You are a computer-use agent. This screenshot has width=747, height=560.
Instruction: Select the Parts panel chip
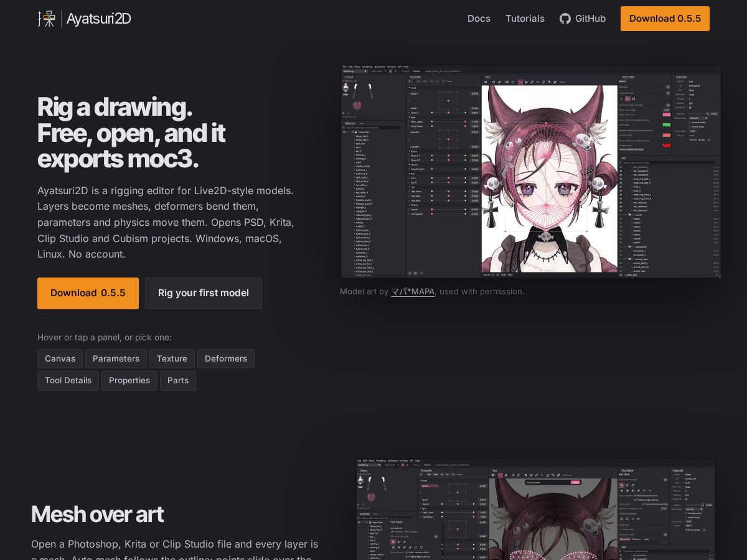178,380
